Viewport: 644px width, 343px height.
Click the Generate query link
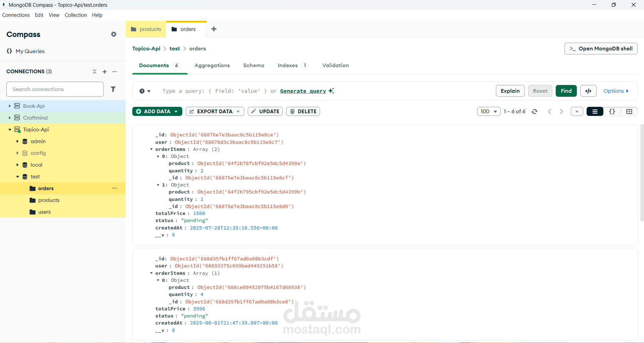click(303, 91)
